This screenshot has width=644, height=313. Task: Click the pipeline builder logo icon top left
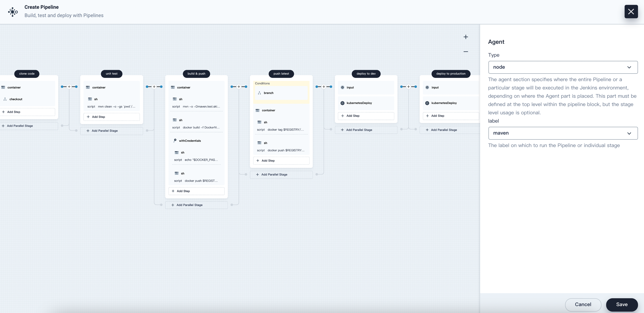coord(12,12)
